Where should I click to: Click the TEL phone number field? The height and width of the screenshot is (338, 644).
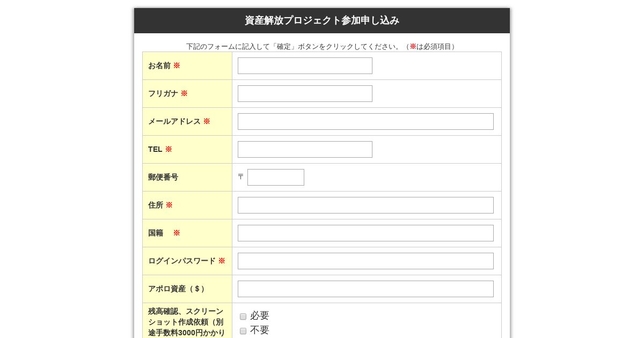pyautogui.click(x=305, y=149)
